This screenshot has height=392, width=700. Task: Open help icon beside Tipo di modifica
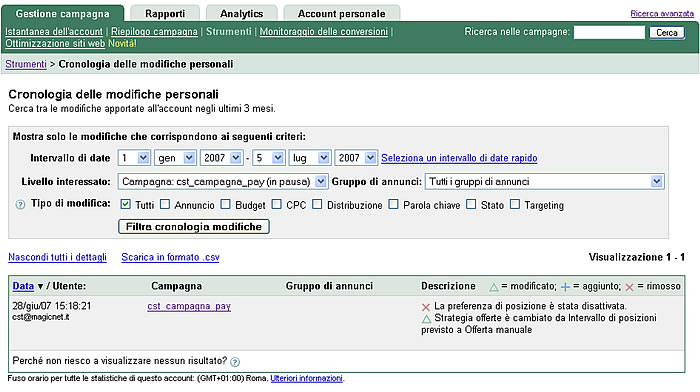pos(20,205)
